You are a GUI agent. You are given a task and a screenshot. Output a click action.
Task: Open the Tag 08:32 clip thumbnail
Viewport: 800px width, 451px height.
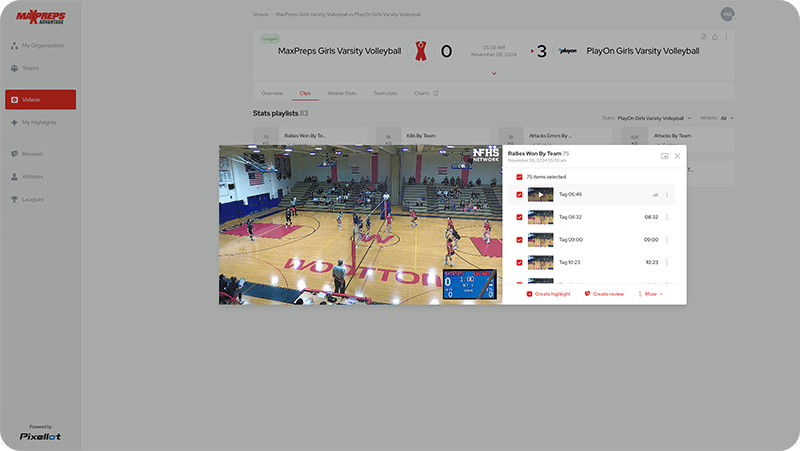pyautogui.click(x=540, y=217)
